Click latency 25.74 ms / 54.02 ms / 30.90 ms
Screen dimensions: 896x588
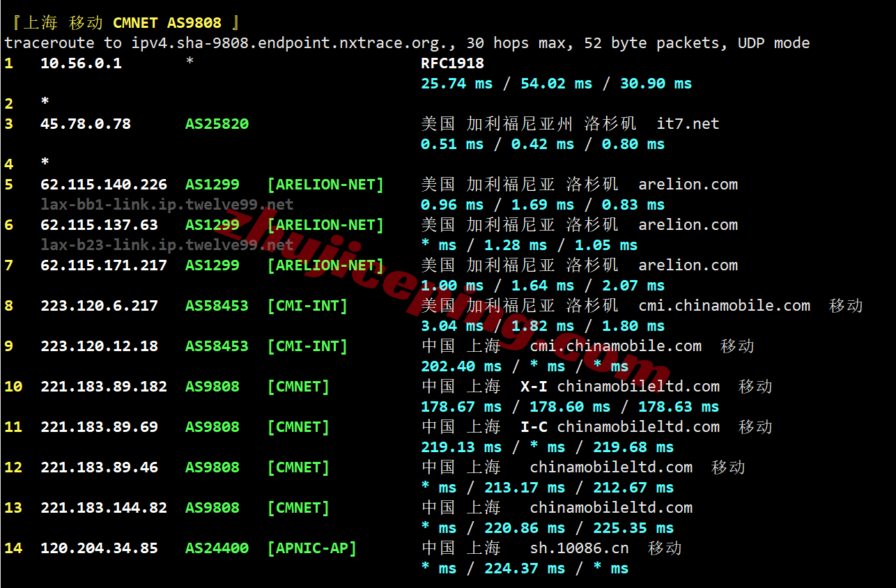click(x=556, y=84)
